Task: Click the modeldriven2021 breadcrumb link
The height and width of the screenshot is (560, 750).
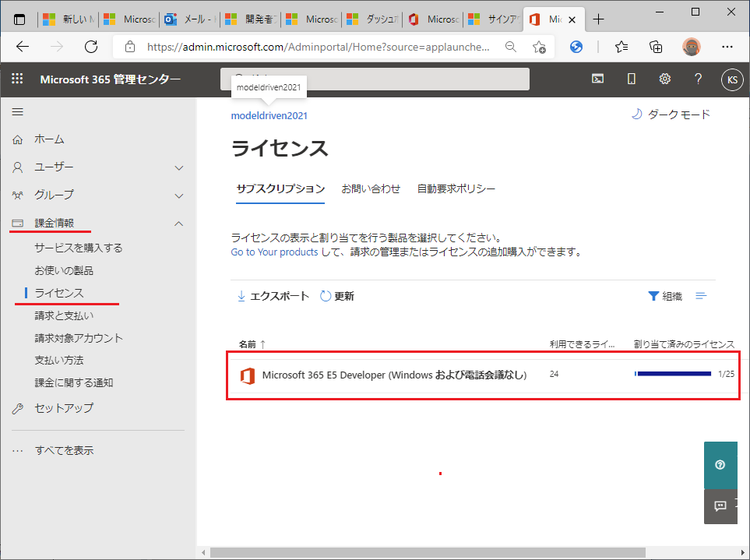Action: pyautogui.click(x=269, y=115)
